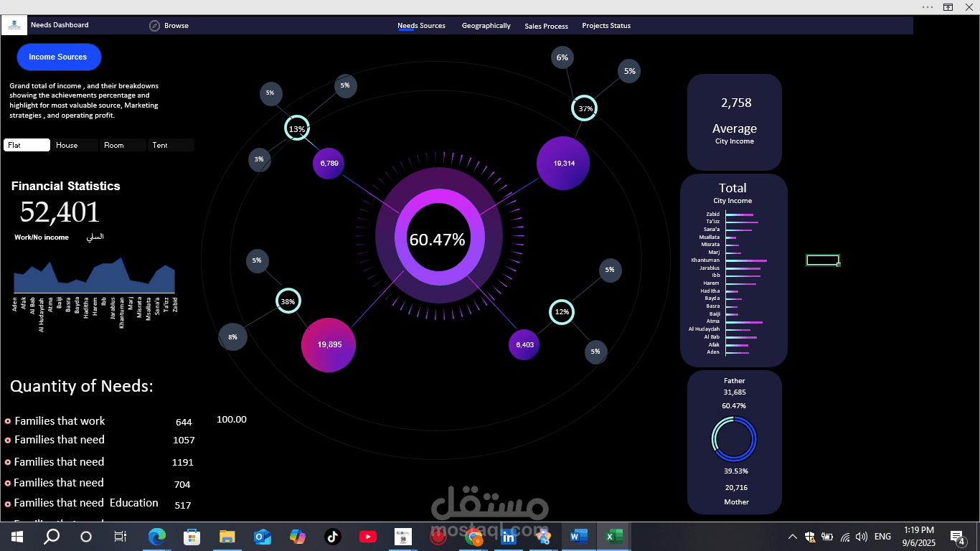This screenshot has height=551, width=980.
Task: Click the Windows Security tray icon
Action: pos(810,536)
